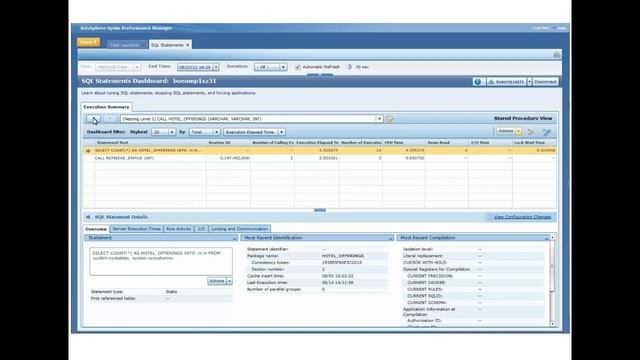This screenshot has height=360, width=640.
Task: Open the Execution Elapsed Time dropdown
Action: coord(254,132)
